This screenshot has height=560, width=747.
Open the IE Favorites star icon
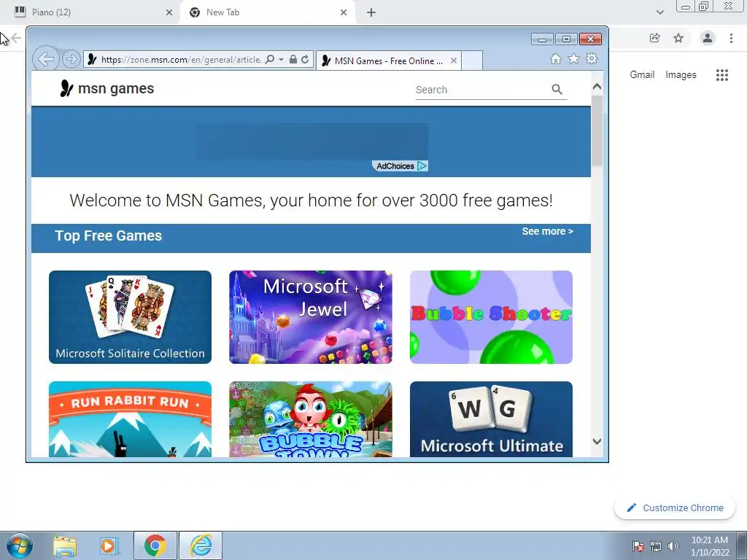pos(573,58)
